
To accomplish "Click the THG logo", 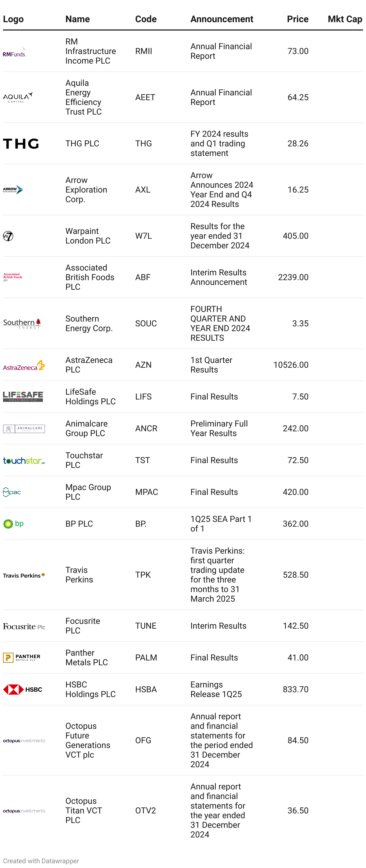I will (x=21, y=144).
